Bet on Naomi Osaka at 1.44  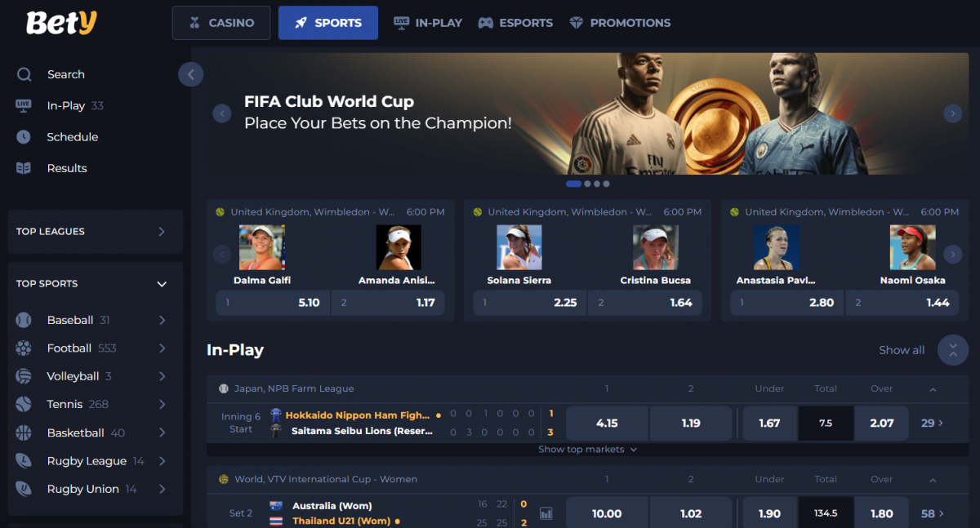[903, 303]
